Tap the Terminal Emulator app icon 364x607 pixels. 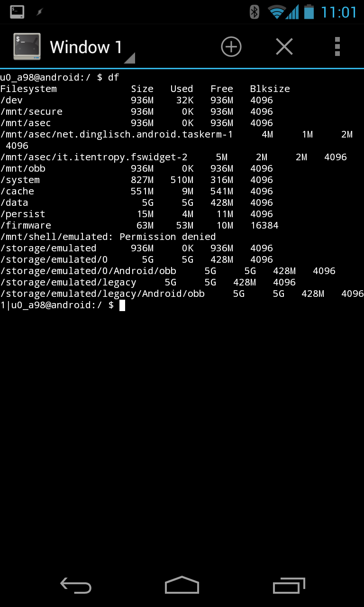point(27,46)
